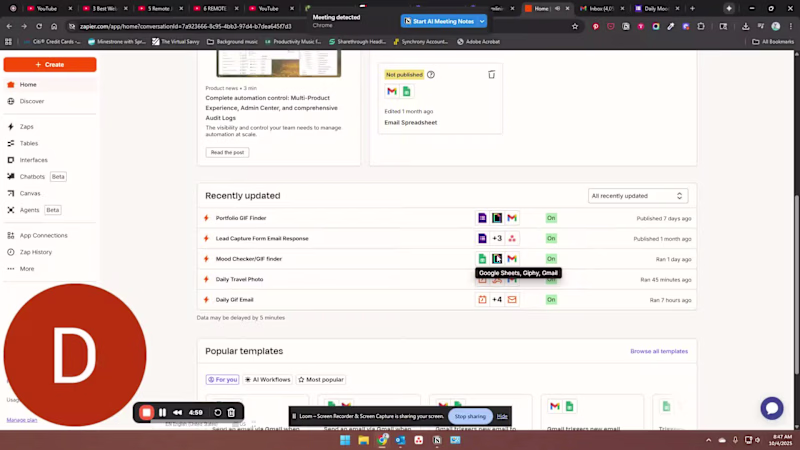This screenshot has height=450, width=800.
Task: Open the Email Spreadsheet draft zap
Action: (411, 122)
